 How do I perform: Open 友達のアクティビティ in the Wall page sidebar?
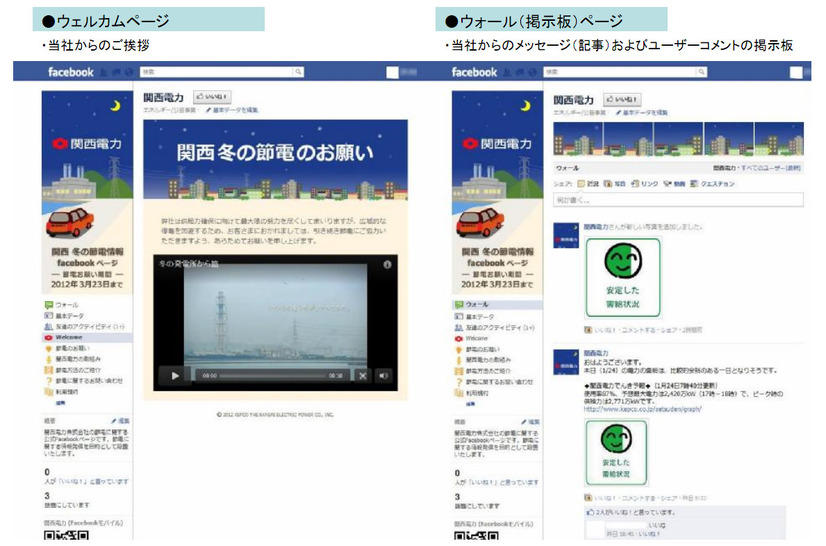click(x=494, y=328)
